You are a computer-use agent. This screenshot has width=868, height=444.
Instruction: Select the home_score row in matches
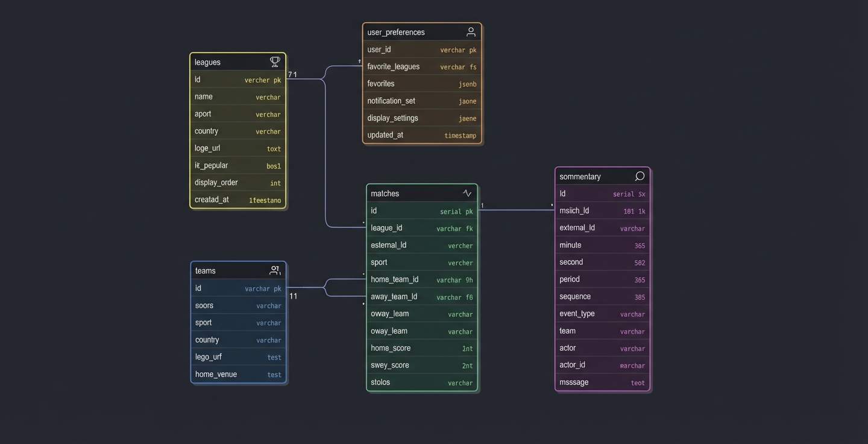(421, 348)
